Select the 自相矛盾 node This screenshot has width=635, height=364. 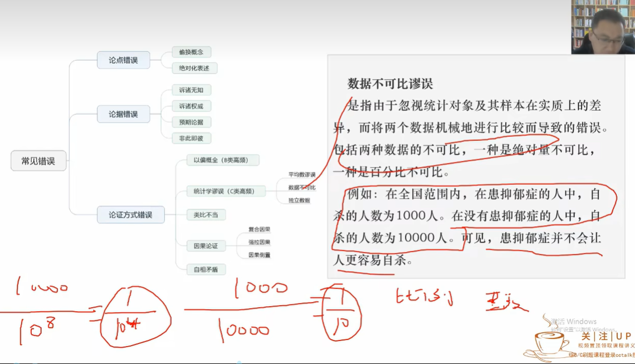[206, 269]
